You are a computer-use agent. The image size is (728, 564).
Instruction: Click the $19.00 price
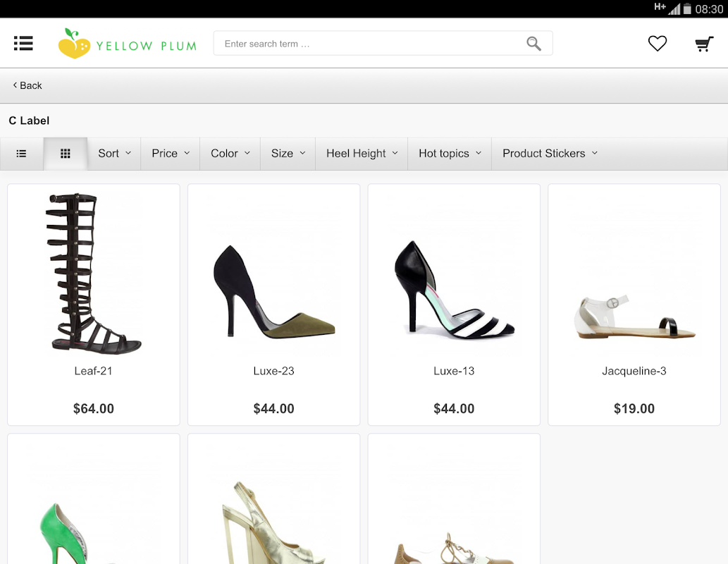[634, 408]
